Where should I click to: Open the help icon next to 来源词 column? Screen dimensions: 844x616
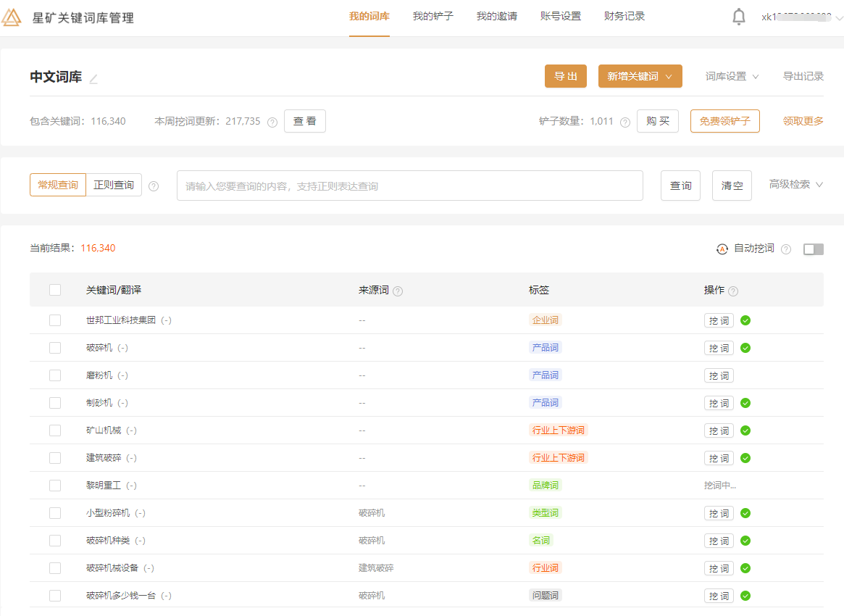(x=398, y=289)
